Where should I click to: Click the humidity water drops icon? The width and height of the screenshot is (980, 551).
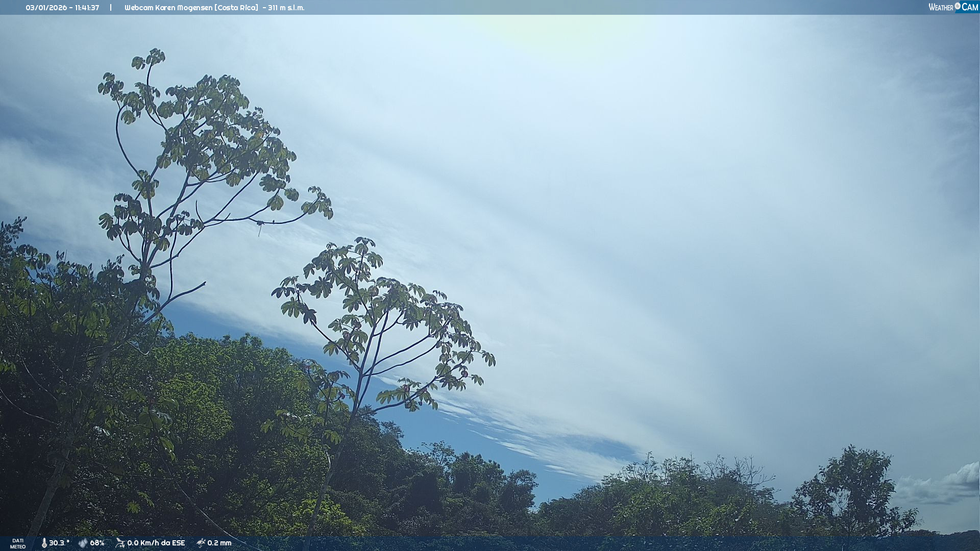(83, 543)
